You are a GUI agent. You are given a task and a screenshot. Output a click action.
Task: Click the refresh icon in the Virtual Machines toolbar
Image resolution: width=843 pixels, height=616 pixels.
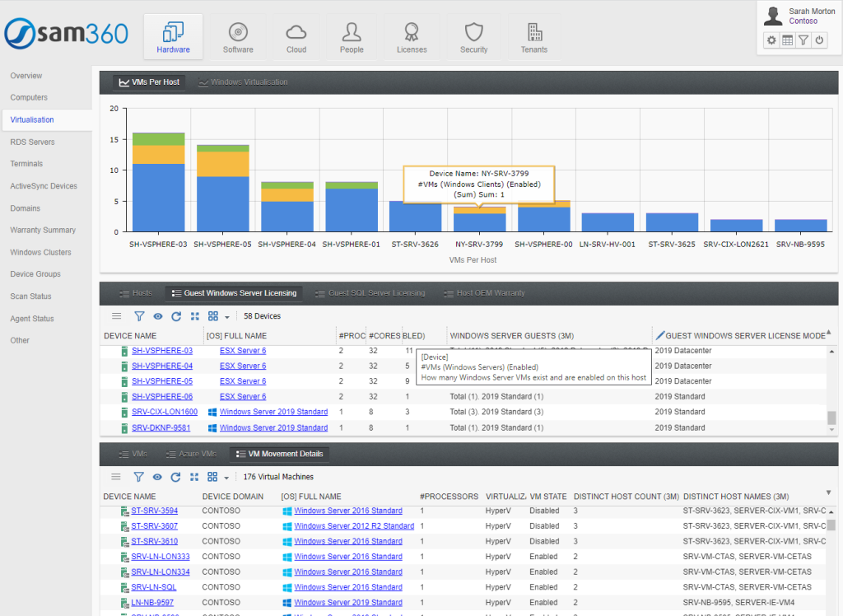(x=176, y=476)
